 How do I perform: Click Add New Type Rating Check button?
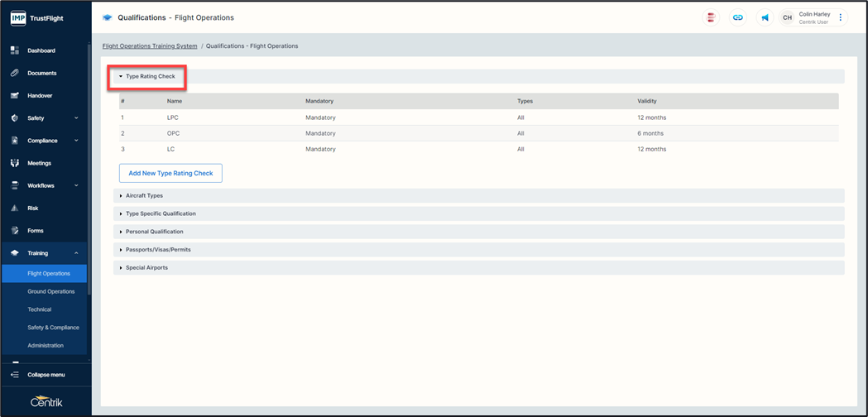tap(170, 174)
